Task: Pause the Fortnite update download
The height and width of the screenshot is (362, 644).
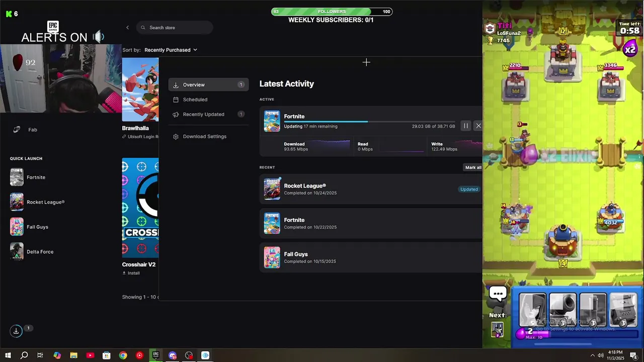Action: pyautogui.click(x=466, y=126)
